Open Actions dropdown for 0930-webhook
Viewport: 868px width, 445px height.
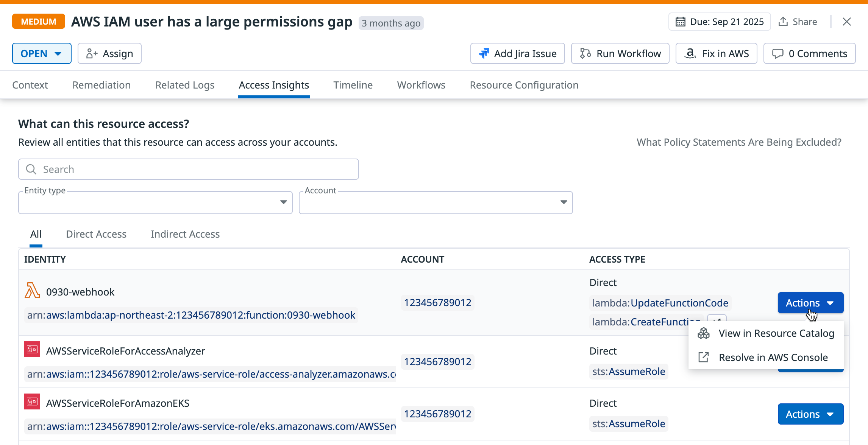[x=810, y=303]
